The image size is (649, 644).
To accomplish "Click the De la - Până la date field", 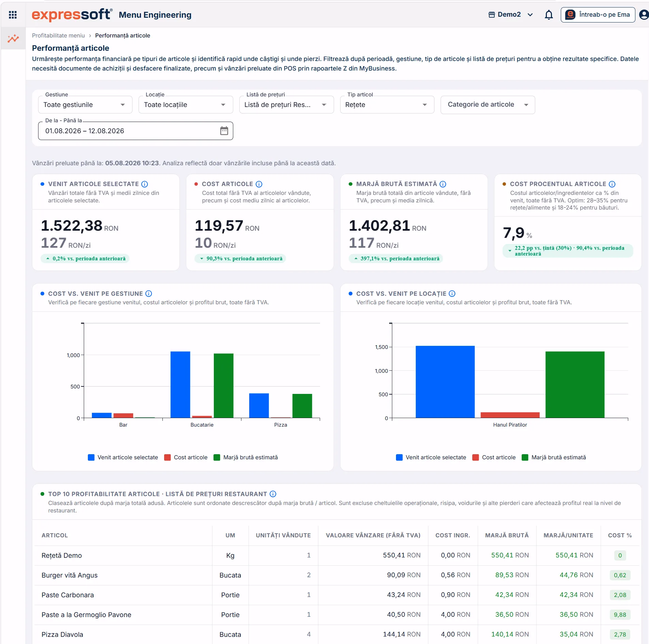I will click(x=136, y=131).
